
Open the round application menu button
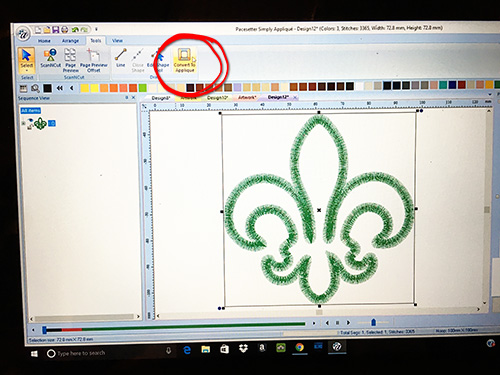click(x=24, y=34)
